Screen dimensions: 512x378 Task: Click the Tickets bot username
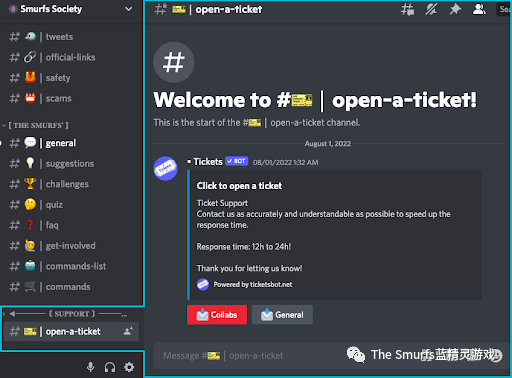(208, 162)
